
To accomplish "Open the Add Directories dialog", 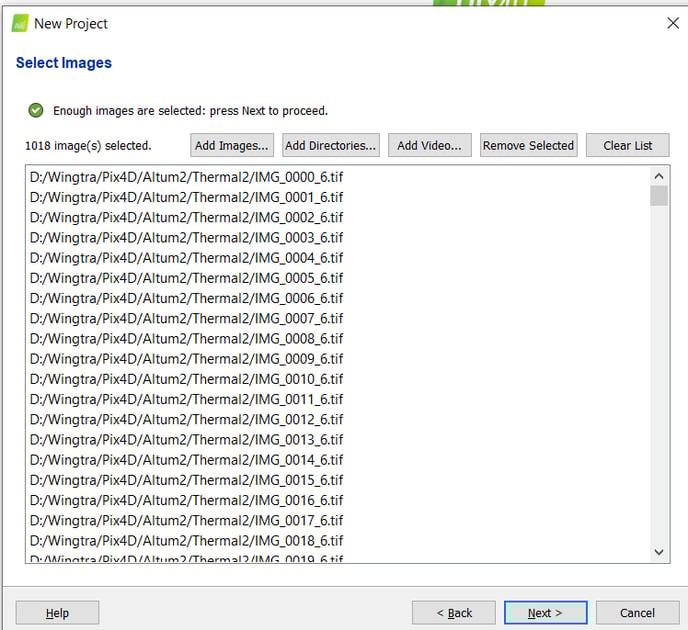I will [330, 145].
